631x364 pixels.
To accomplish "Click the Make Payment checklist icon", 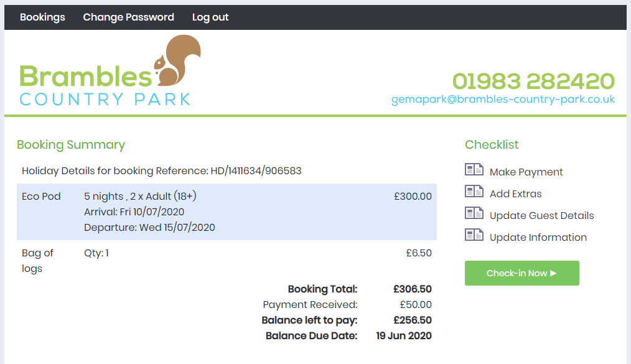I will [474, 170].
